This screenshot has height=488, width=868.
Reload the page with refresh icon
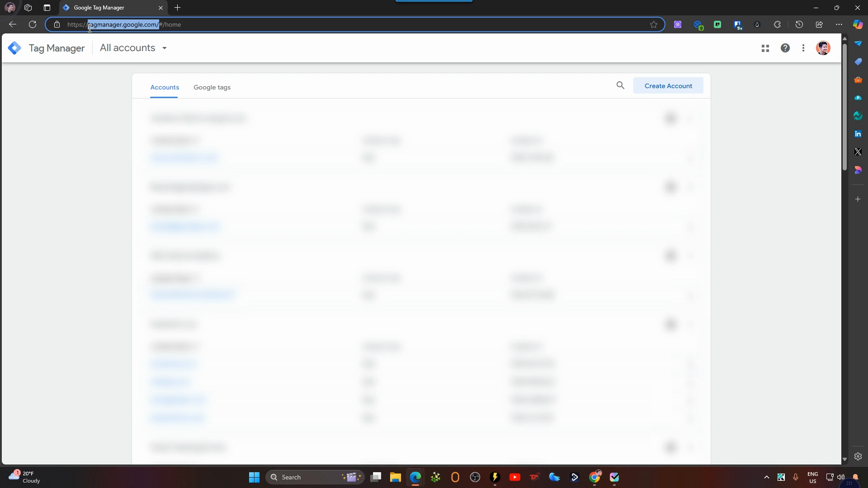click(33, 24)
